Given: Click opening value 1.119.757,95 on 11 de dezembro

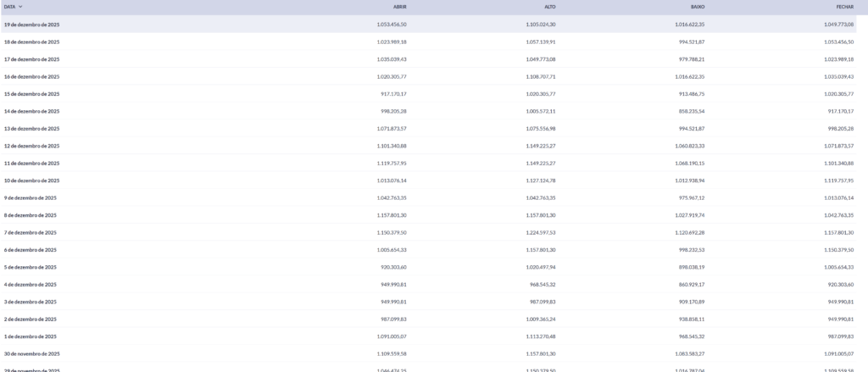Looking at the screenshot, I should pos(391,164).
